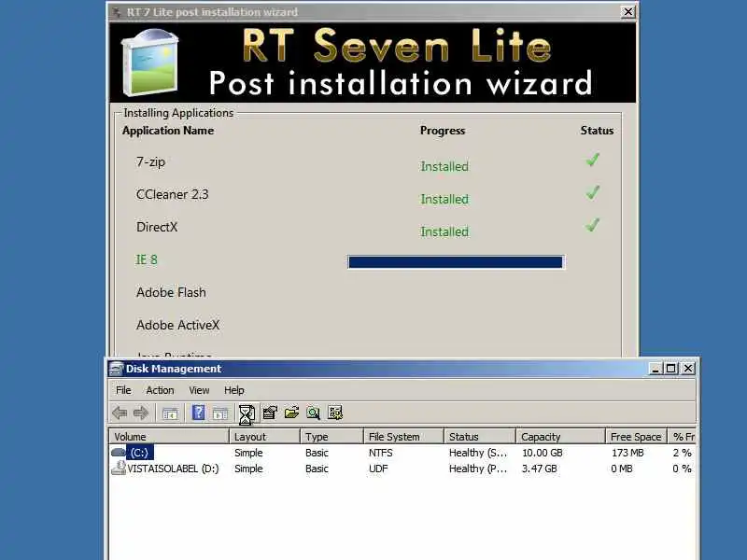747x560 pixels.
Task: Sort by the Capacity column header
Action: point(561,437)
